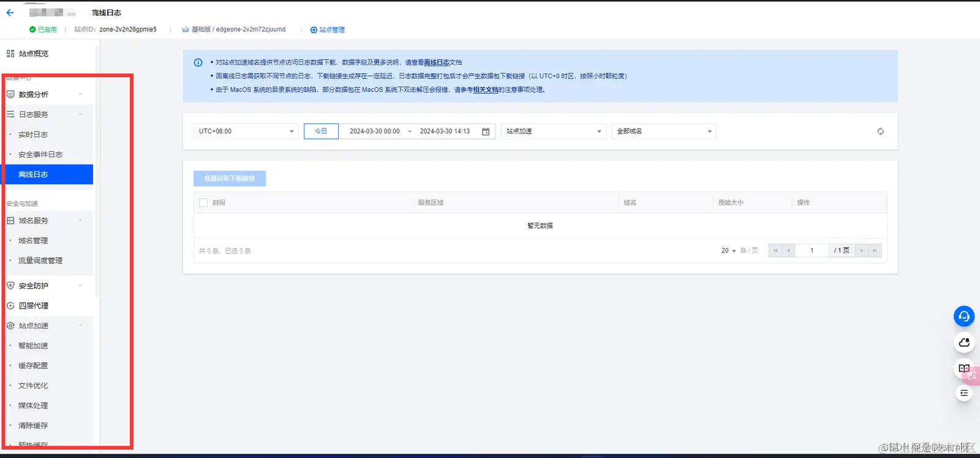The width and height of the screenshot is (980, 458).
Task: Click the 批量获取下载链接 button
Action: (230, 179)
